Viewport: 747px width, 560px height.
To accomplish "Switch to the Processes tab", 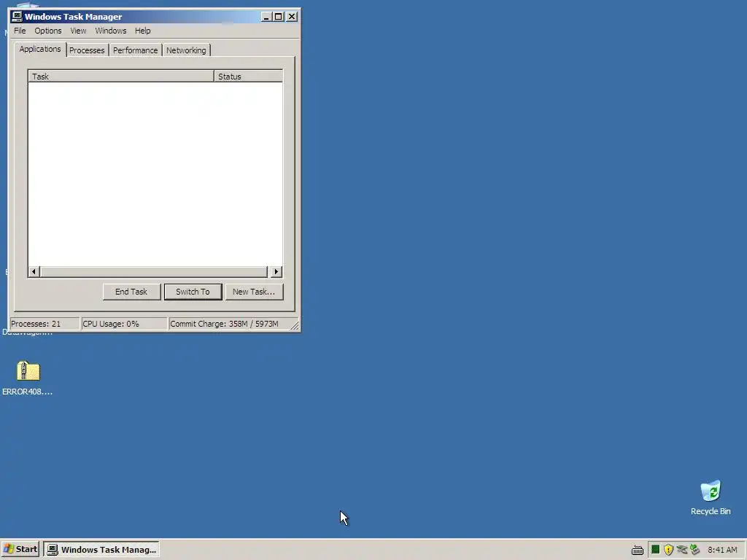I will pyautogui.click(x=87, y=50).
